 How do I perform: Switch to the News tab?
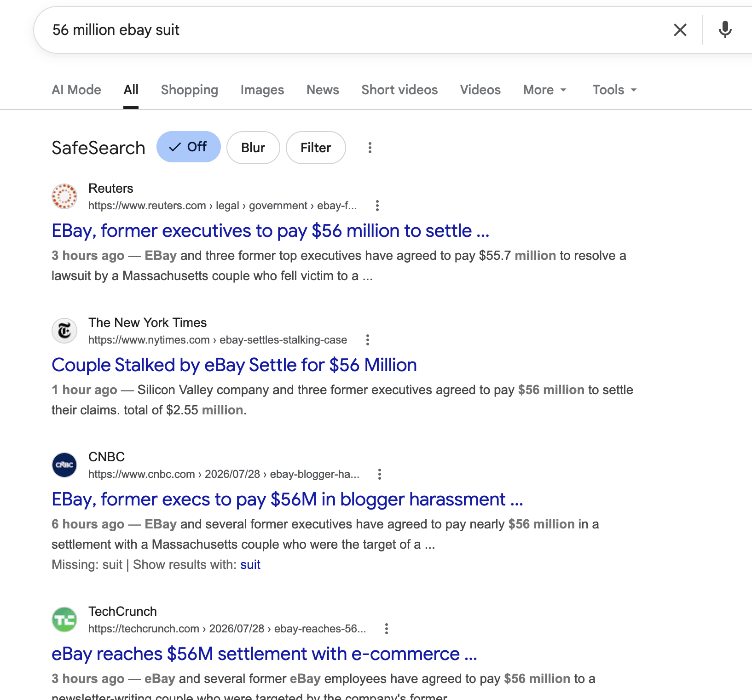coord(323,90)
